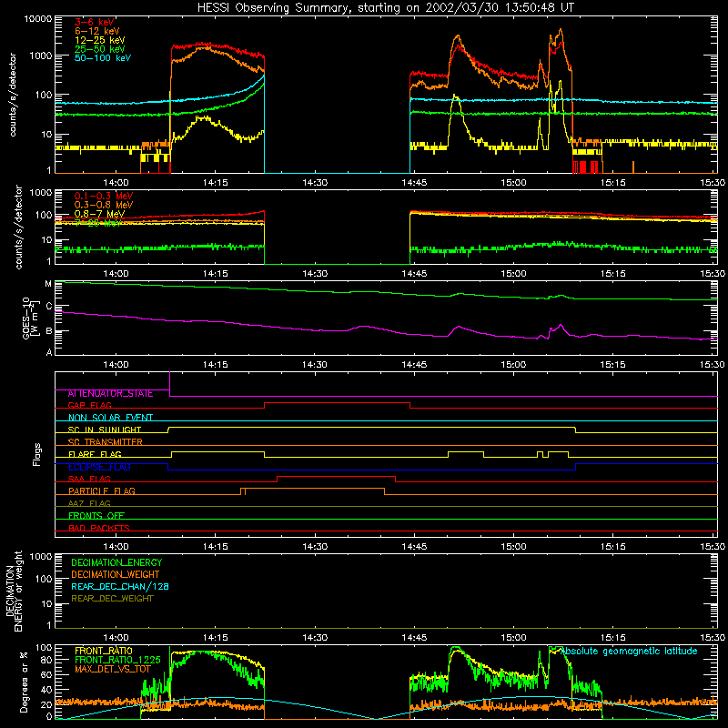This screenshot has width=728, height=728.
Task: Click the GAP_FLAG label
Action: (x=89, y=405)
